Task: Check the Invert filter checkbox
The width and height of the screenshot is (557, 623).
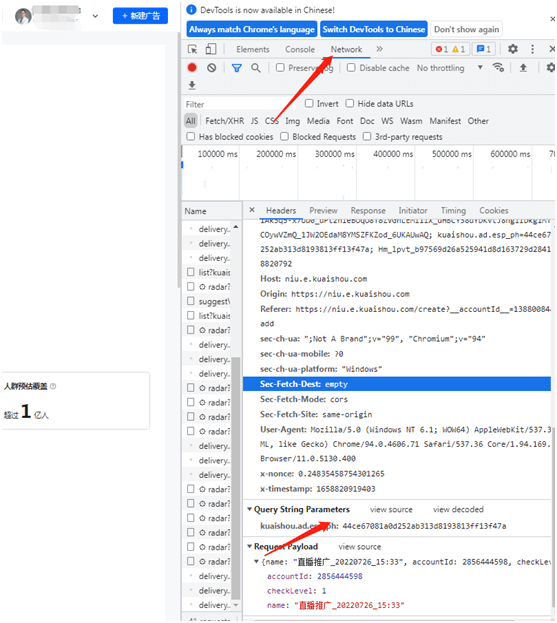Action: click(309, 104)
